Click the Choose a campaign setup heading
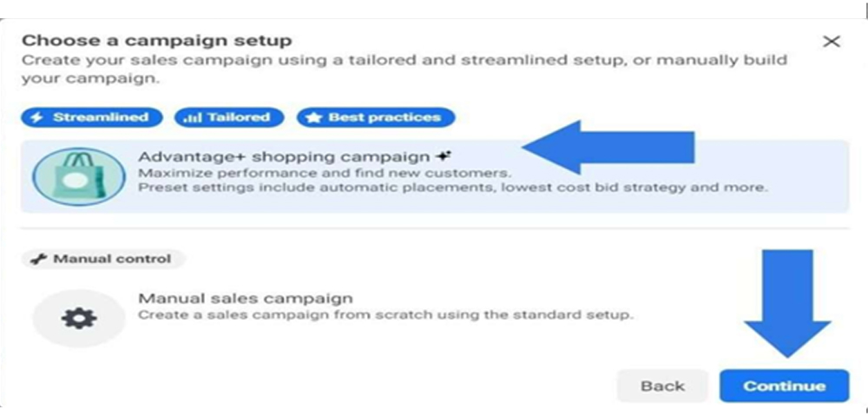This screenshot has height=416, width=868. tap(156, 41)
